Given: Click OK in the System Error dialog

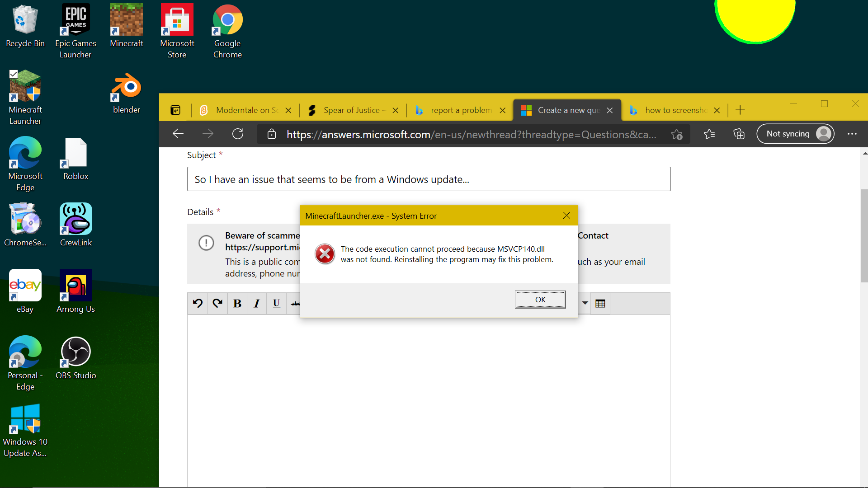Looking at the screenshot, I should (540, 300).
